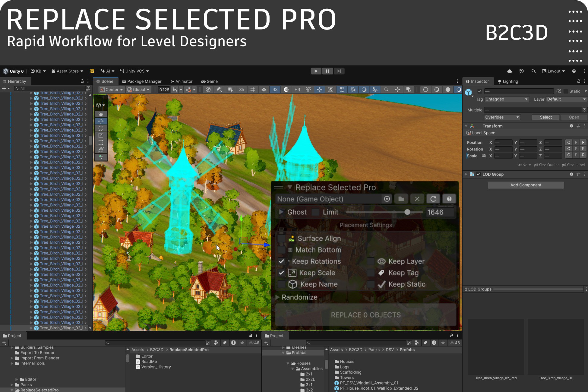The width and height of the screenshot is (588, 392).
Task: Click the REPLACE 0 OBJECTS button
Action: (366, 315)
